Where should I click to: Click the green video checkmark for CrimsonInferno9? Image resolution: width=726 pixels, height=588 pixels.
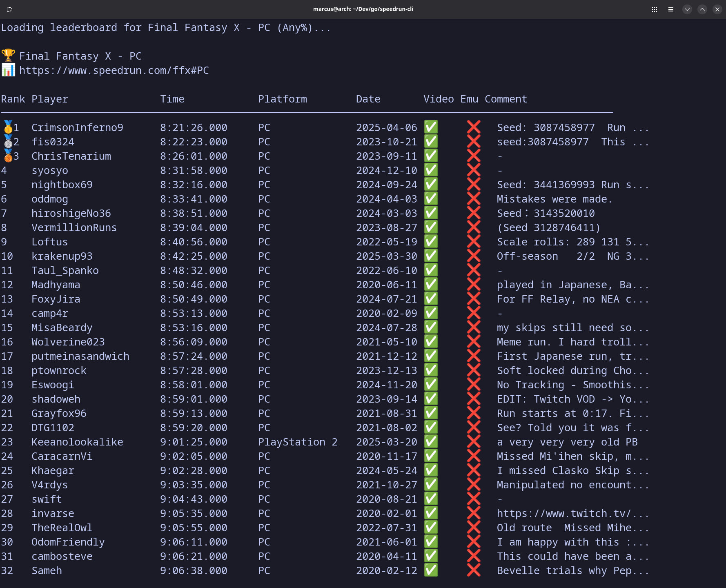pyautogui.click(x=431, y=127)
